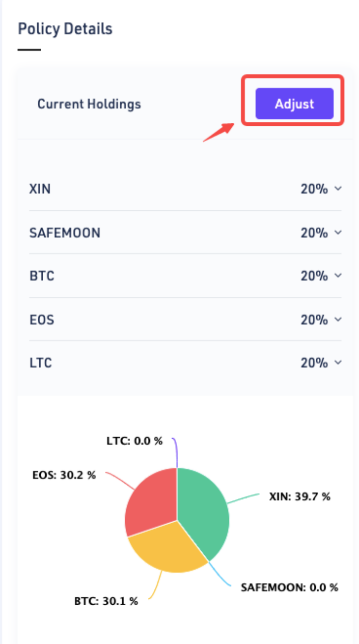Click the SAFEMOON 0.0% chart label
The width and height of the screenshot is (359, 644).
pyautogui.click(x=289, y=587)
